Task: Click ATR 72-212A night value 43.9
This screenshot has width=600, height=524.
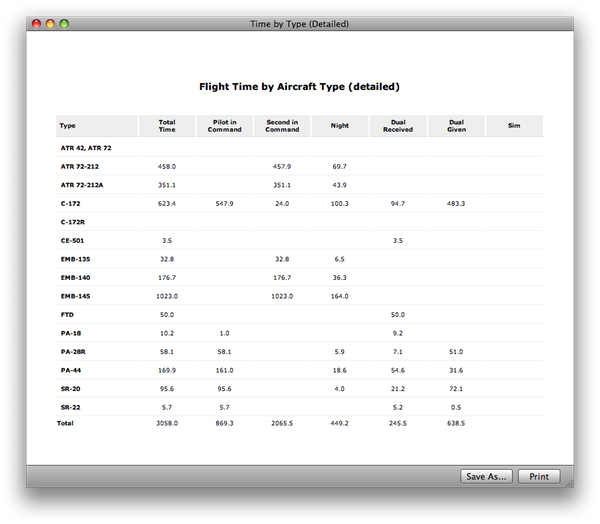Action: (x=339, y=185)
